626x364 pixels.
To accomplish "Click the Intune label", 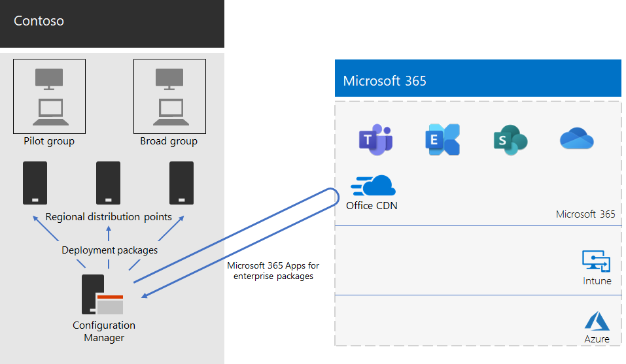I will point(597,281).
